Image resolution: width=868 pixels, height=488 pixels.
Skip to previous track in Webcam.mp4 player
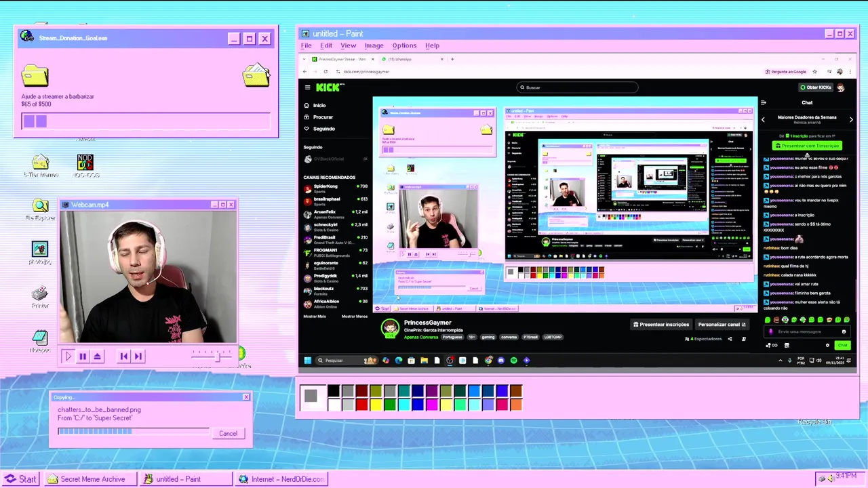click(123, 356)
